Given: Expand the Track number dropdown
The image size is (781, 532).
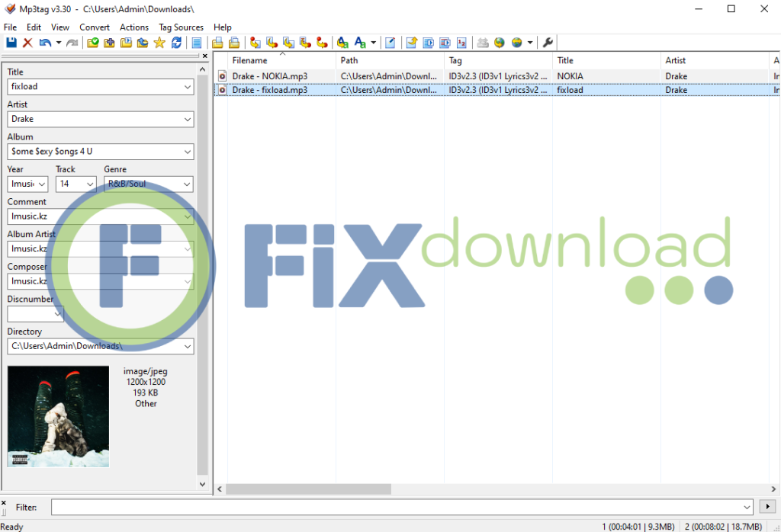Looking at the screenshot, I should point(91,184).
